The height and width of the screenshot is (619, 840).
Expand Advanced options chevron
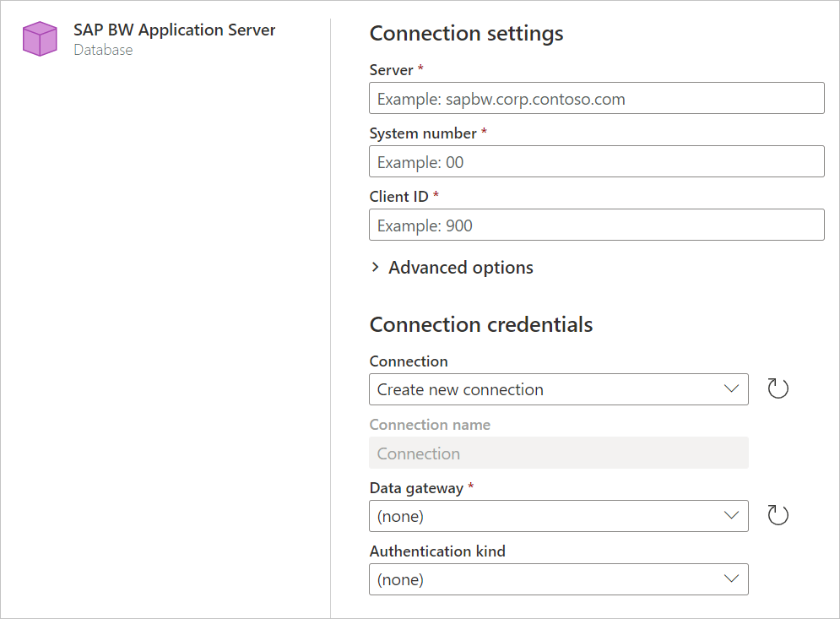pos(376,268)
